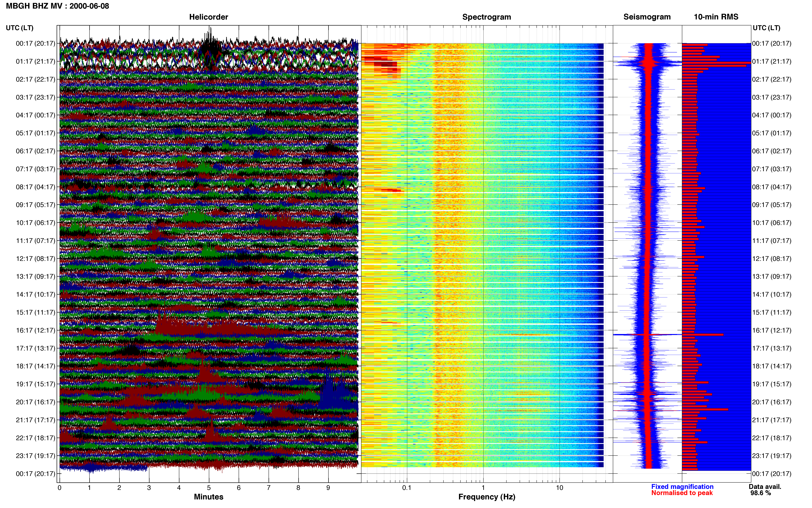Screen dimensions: 812x508
Task: Select the Spectrogram panel heading
Action: [487, 17]
